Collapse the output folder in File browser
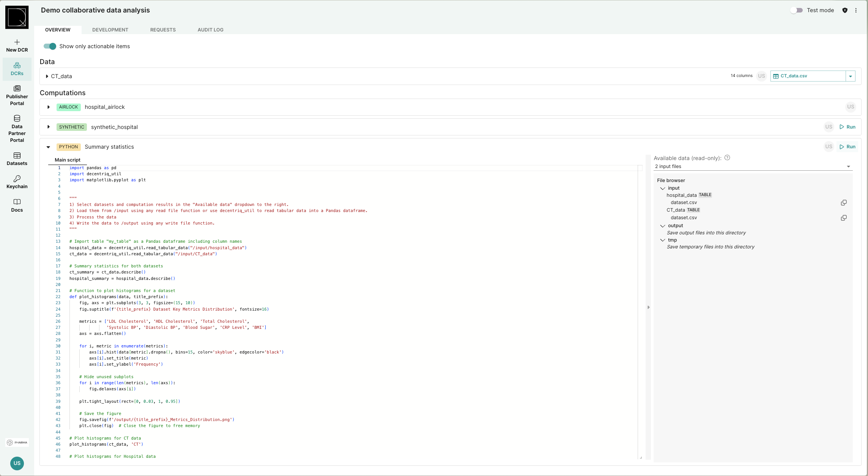Screen dimensions: 868x476 (663, 226)
